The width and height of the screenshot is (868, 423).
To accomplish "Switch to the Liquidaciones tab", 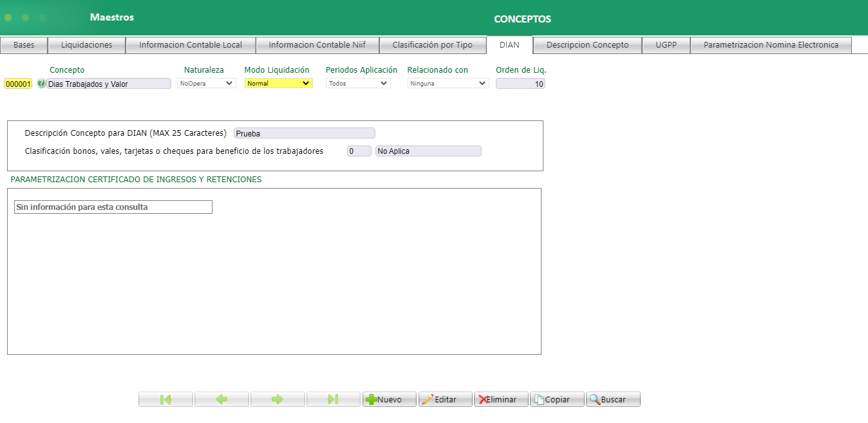I will coord(87,45).
